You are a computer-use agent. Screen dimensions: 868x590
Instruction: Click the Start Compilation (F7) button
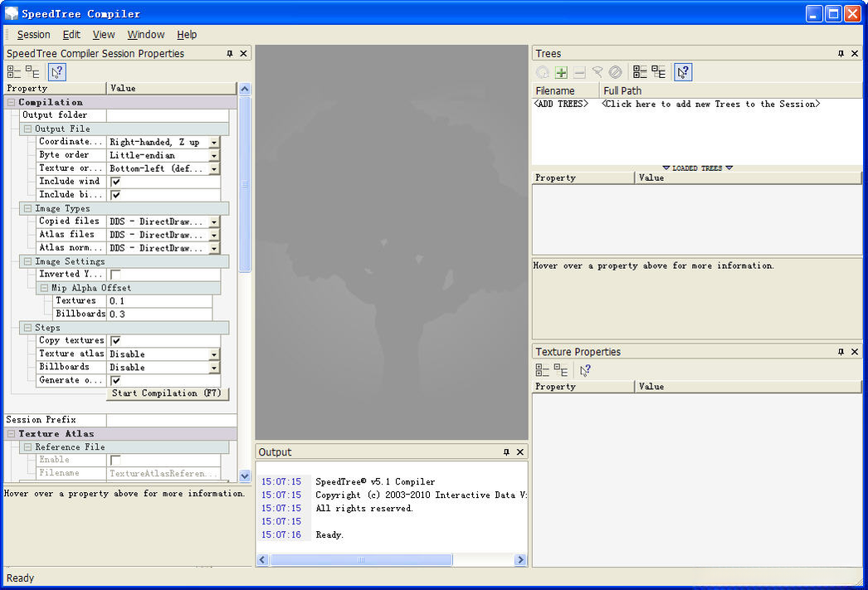pyautogui.click(x=167, y=393)
